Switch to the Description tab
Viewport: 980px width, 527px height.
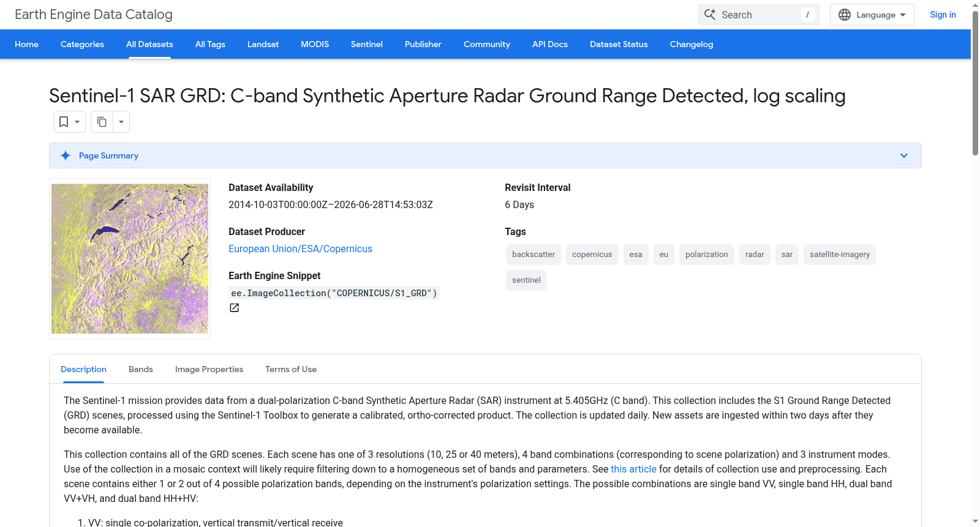[x=83, y=369]
